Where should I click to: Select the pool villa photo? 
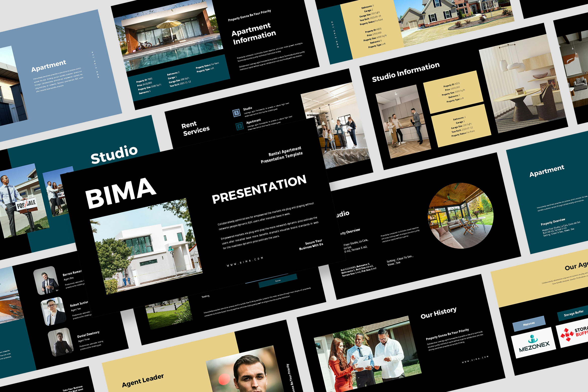169,35
